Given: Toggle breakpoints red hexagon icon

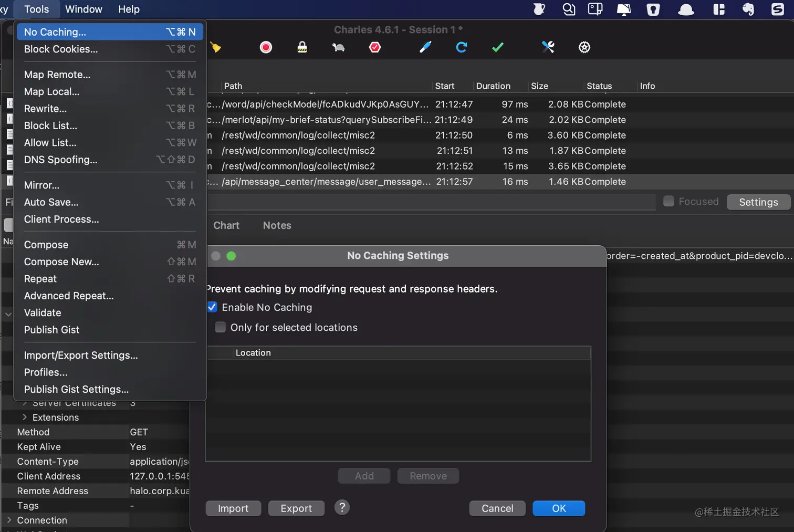Looking at the screenshot, I should click(x=375, y=47).
